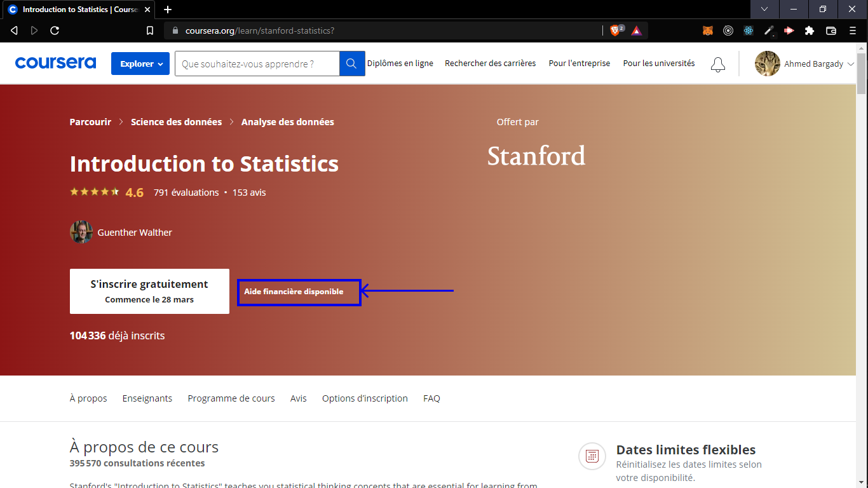Click Aide financière disponible link

click(x=294, y=292)
